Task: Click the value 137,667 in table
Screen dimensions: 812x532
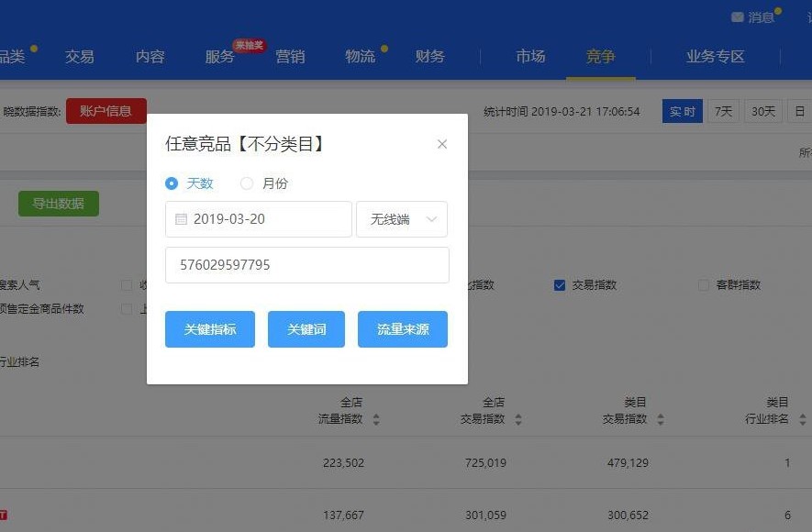Action: [343, 515]
